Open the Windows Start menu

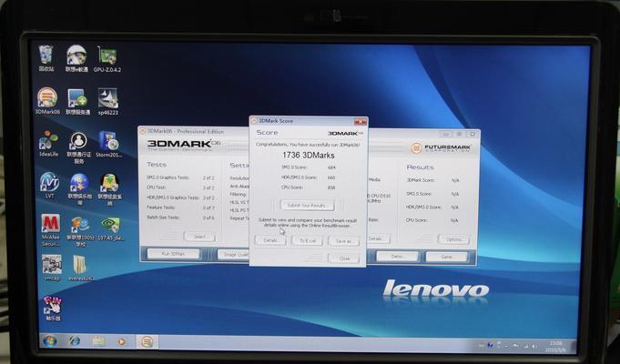pos(50,340)
